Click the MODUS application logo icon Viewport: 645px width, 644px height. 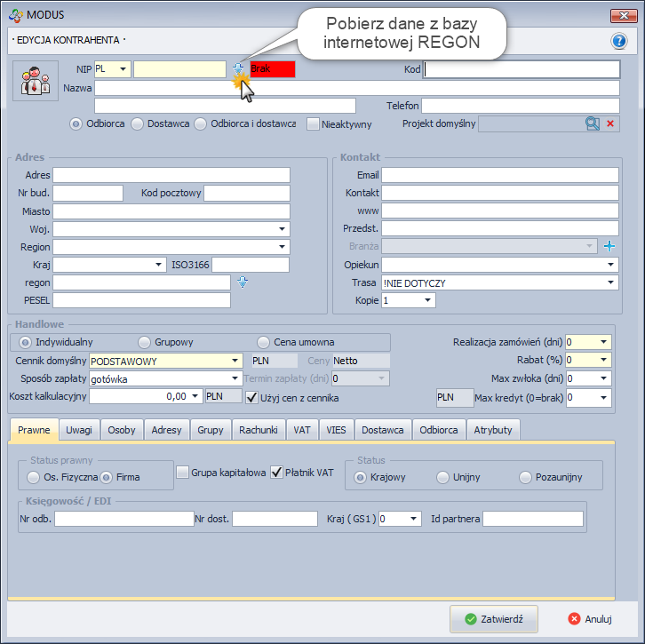(x=15, y=14)
